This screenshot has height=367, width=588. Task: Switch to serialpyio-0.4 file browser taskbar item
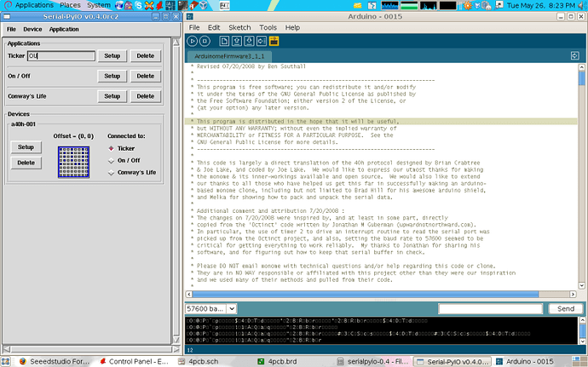click(372, 361)
